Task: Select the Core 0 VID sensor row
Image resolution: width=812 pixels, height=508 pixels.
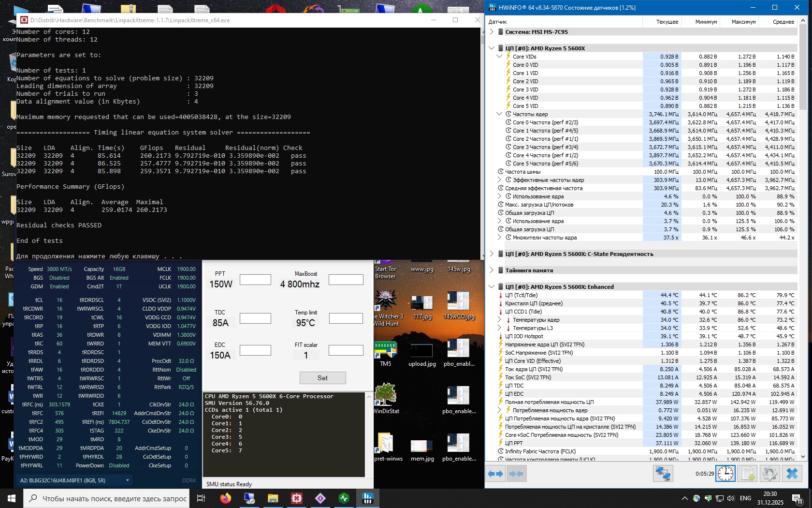Action: click(642, 65)
